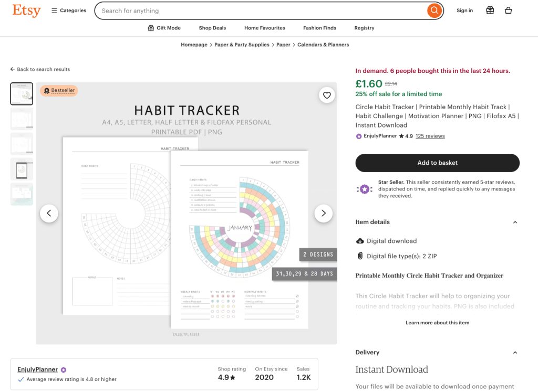Screen dimensions: 538x392
Task: Show next product image arrow
Action: [x=323, y=213]
